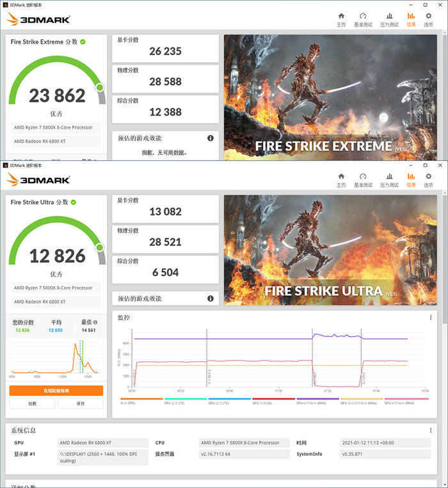Select 12 826 under 您的分数
The image size is (448, 488).
22,330
